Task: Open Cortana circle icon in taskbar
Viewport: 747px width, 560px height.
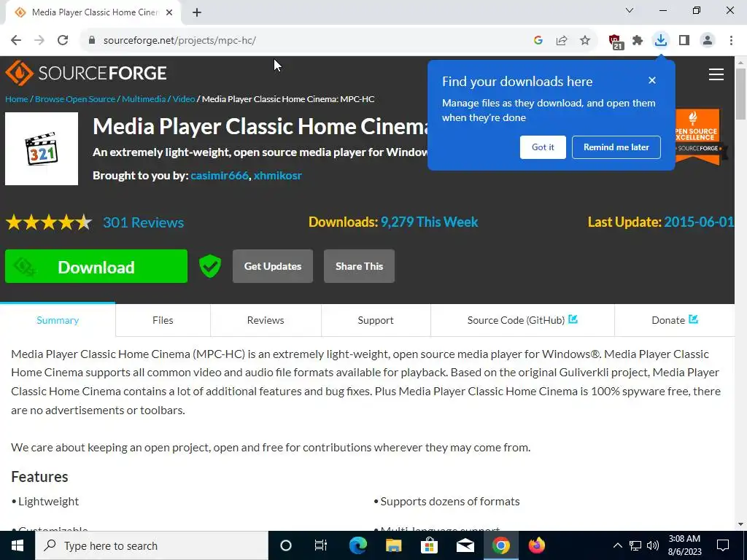Action: (285, 545)
